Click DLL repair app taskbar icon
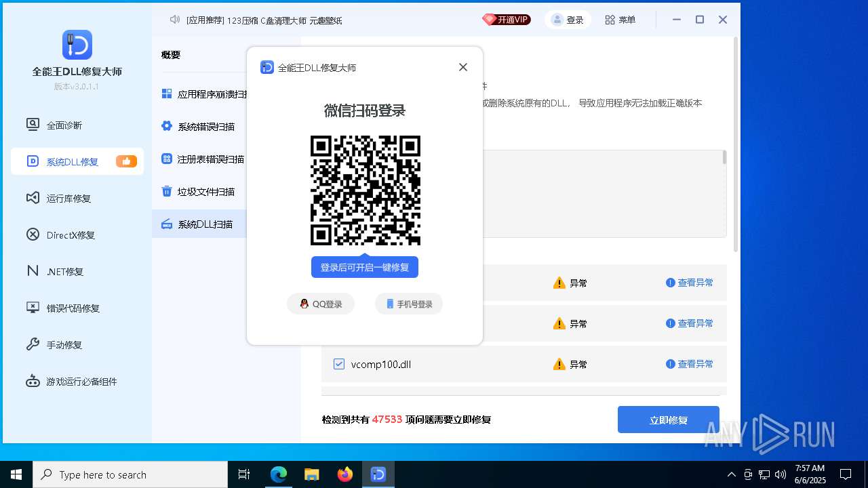This screenshot has width=868, height=488. [378, 474]
